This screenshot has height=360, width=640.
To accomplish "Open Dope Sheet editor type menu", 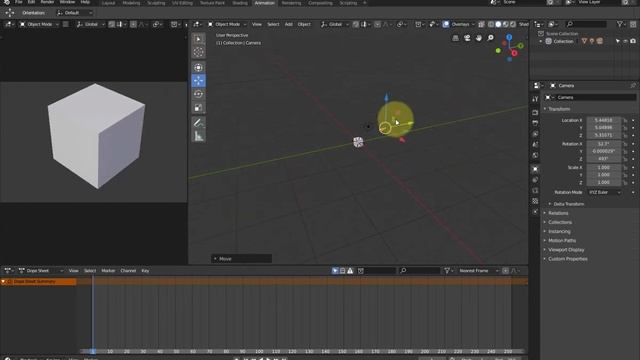I will coord(8,271).
